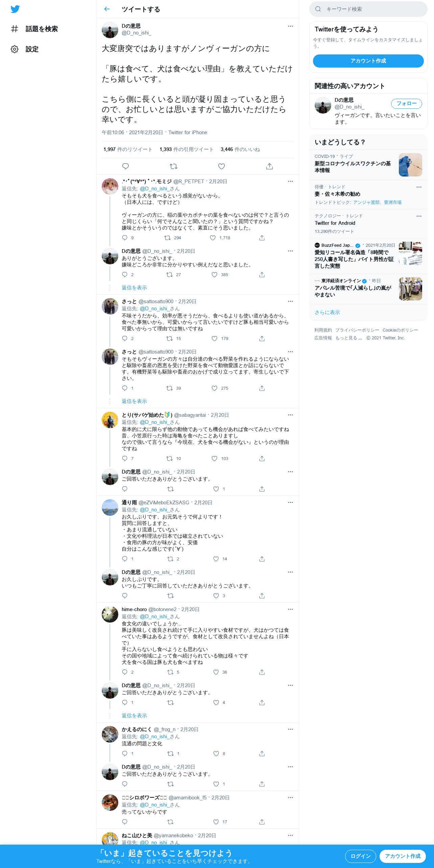Expand hidden replies under さっと thread

[134, 401]
